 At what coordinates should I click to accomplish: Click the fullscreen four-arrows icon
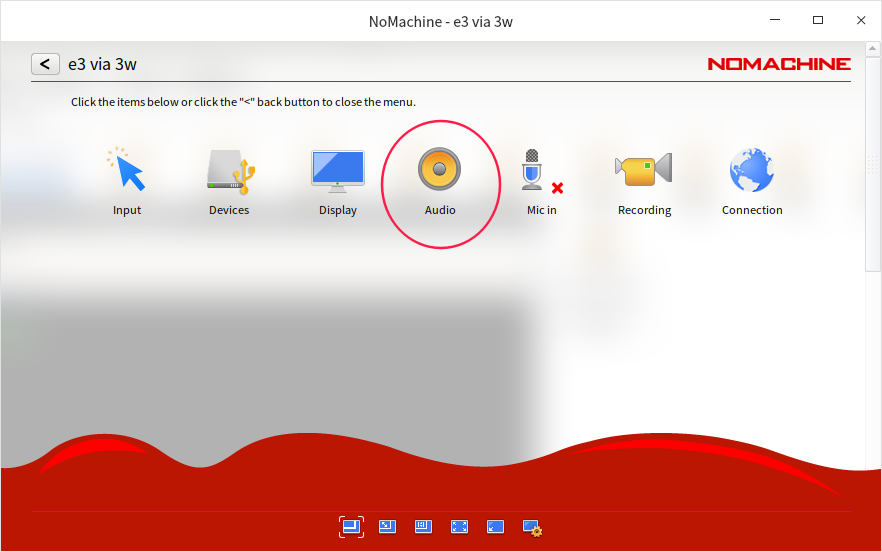(459, 527)
